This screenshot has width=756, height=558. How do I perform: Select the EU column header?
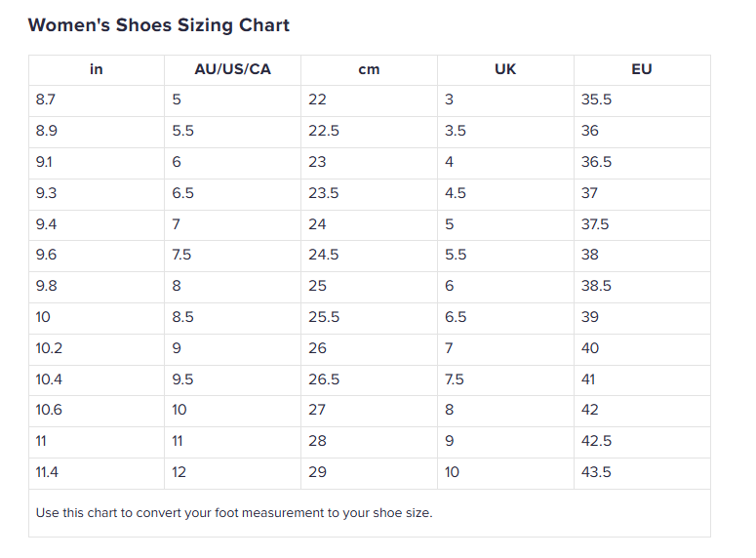coord(642,69)
